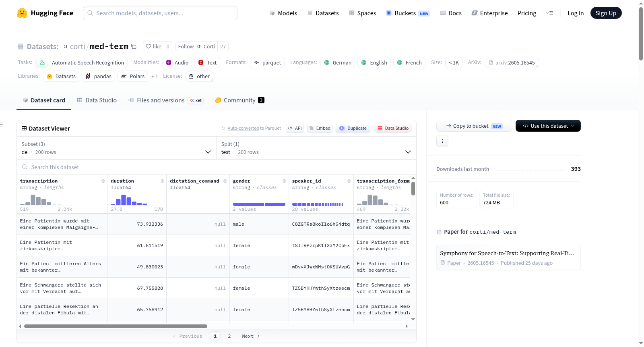
Task: Expand the Split test dropdown
Action: point(316,148)
